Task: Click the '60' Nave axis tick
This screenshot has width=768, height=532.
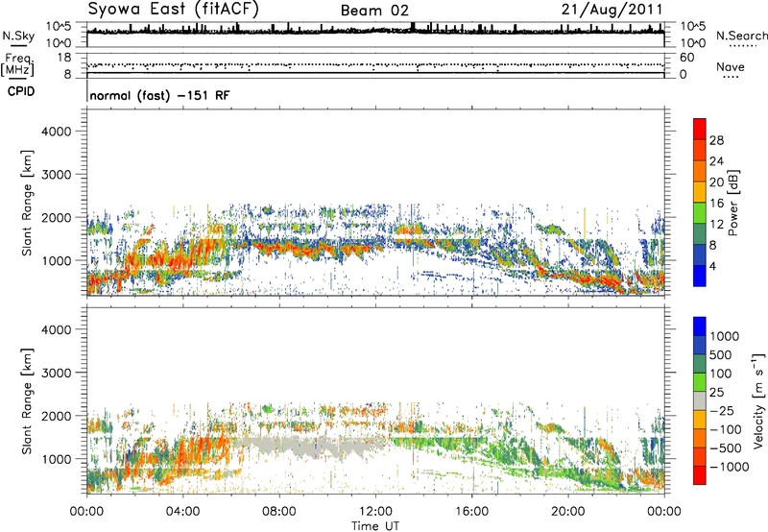Action: point(687,58)
